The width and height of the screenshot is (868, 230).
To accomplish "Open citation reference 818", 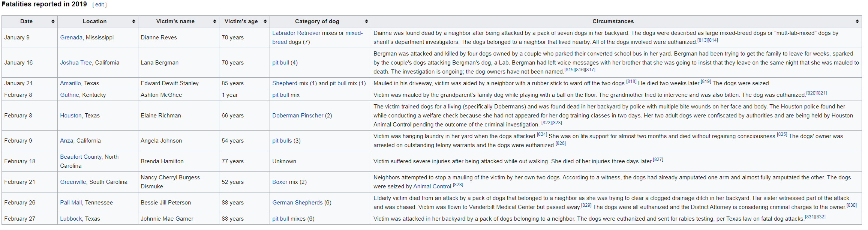I will (631, 81).
